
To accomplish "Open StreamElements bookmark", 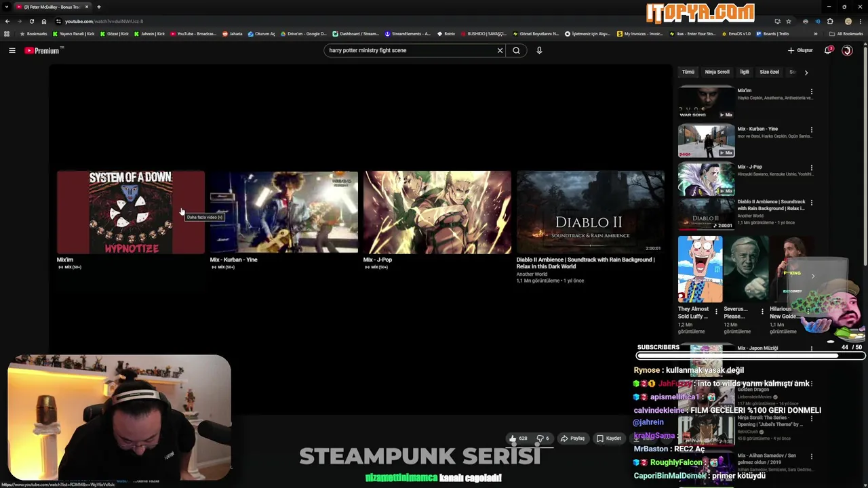I will coord(408,34).
